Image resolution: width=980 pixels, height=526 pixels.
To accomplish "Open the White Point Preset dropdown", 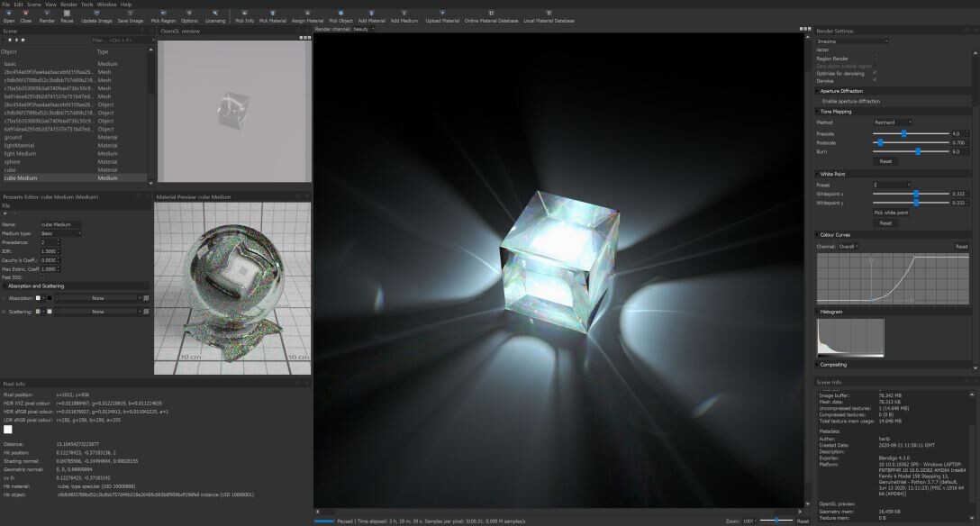I will pyautogui.click(x=892, y=185).
